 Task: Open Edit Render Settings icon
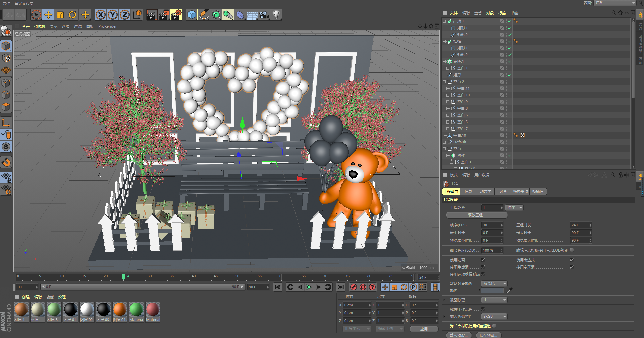176,15
